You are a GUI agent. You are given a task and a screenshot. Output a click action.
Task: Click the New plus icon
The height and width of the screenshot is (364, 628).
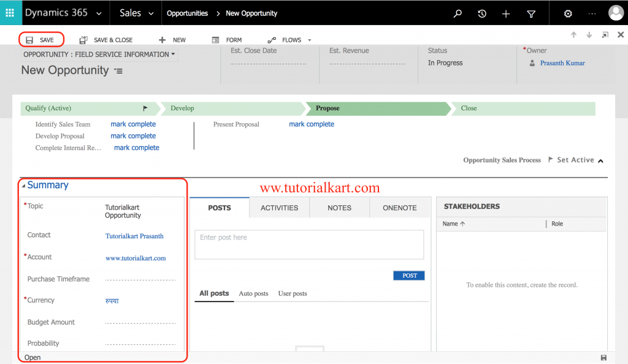coord(162,40)
